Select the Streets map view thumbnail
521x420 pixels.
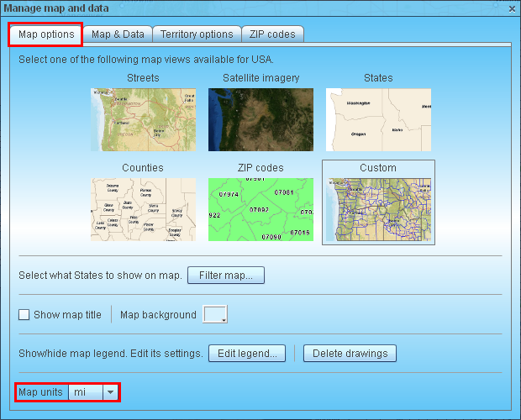click(143, 119)
